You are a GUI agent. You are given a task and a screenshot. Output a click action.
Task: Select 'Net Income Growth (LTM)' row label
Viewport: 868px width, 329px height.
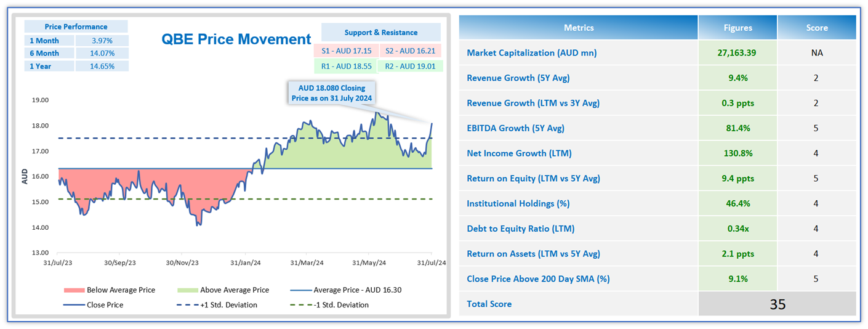[x=519, y=153]
